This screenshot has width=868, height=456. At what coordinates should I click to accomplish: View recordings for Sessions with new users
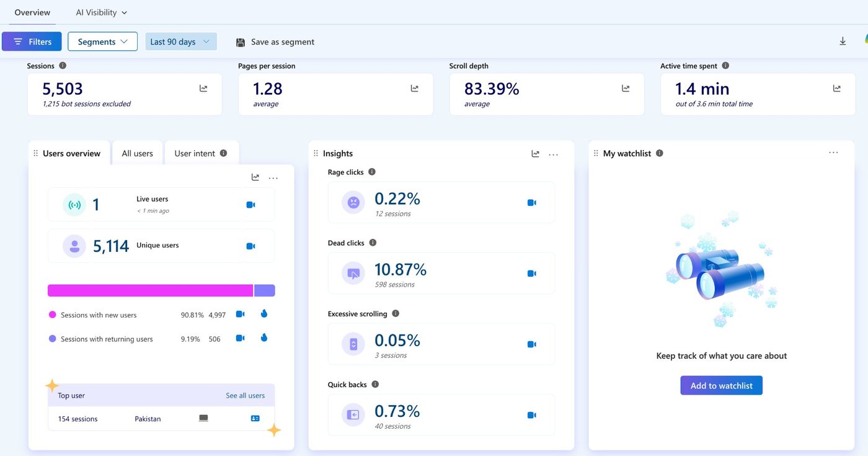241,314
